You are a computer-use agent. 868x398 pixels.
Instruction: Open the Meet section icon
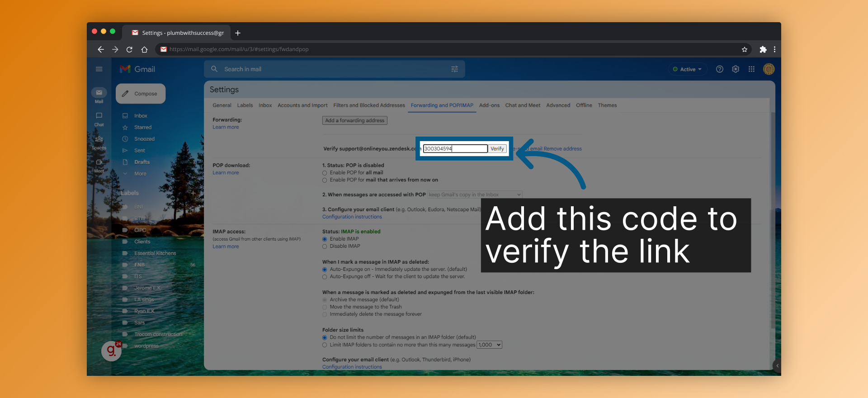coord(99,162)
